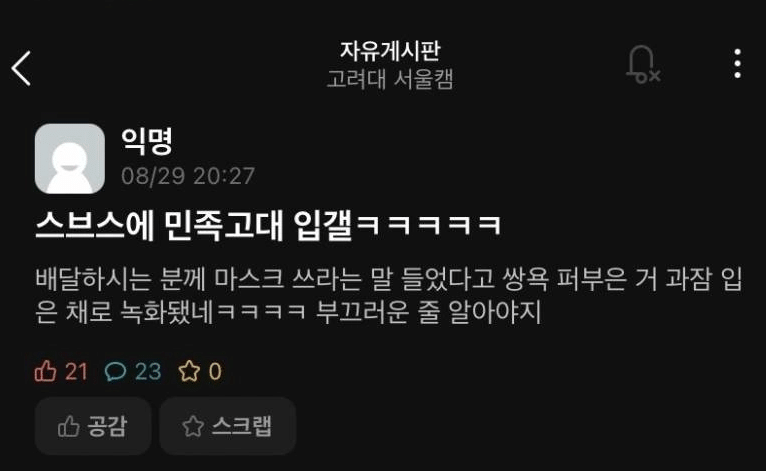Click the like count number 21

pyautogui.click(x=76, y=371)
